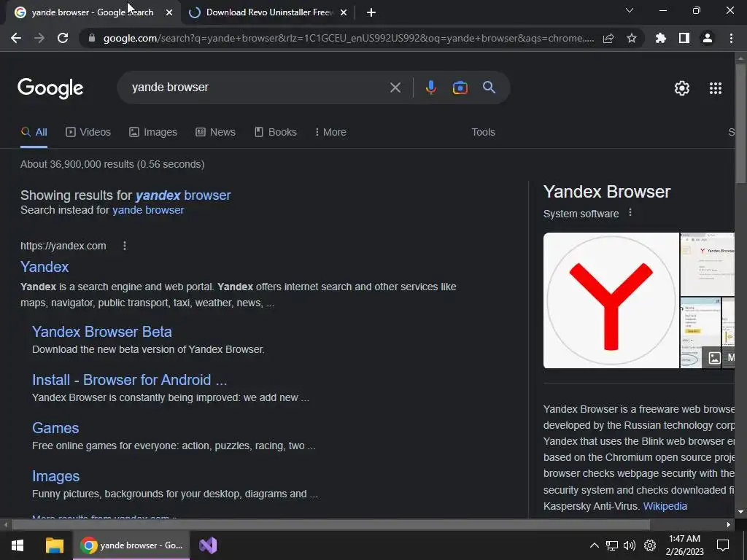
Task: Switch to Videos results
Action: [88, 132]
